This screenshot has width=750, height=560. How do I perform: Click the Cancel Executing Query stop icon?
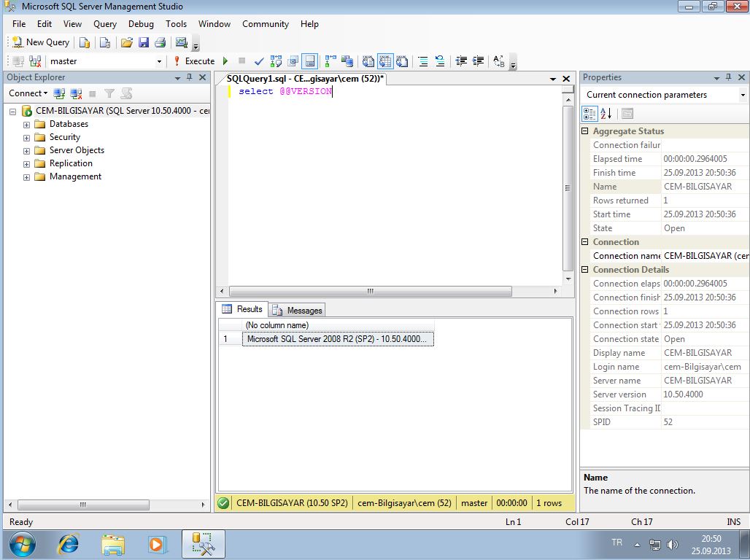242,61
